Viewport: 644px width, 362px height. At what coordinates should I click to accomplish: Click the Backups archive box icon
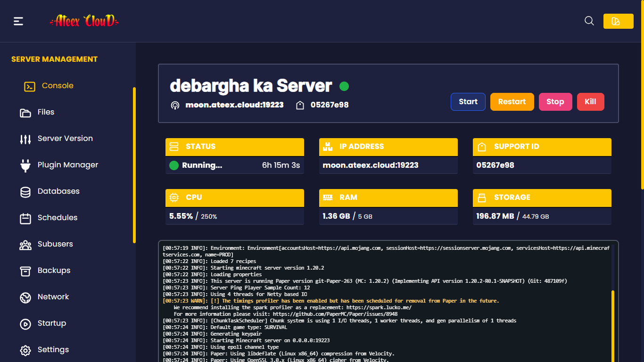click(x=25, y=271)
